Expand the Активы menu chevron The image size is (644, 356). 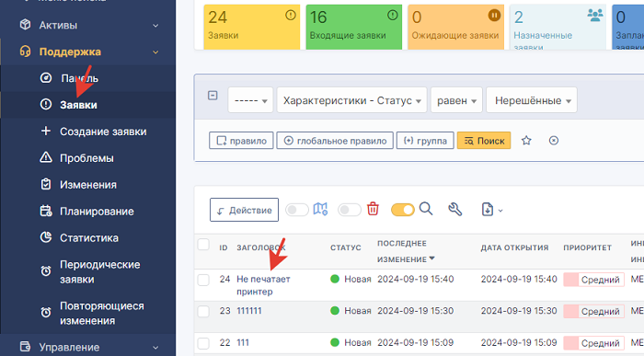[155, 26]
